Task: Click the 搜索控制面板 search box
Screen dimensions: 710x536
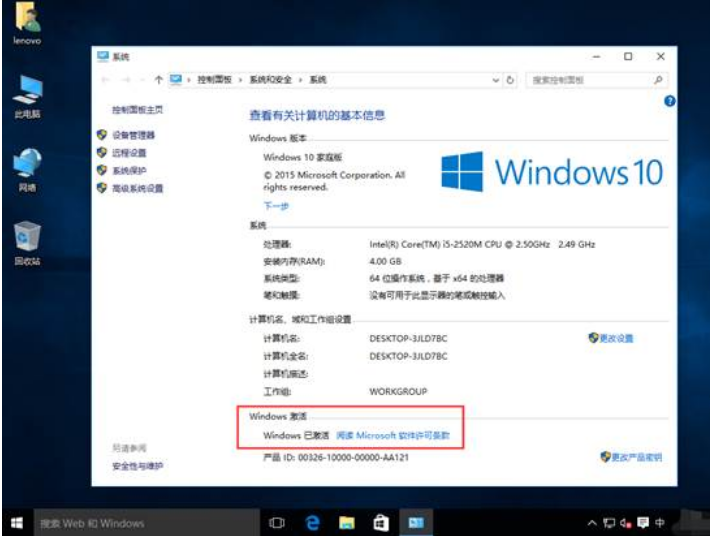Action: click(x=588, y=80)
